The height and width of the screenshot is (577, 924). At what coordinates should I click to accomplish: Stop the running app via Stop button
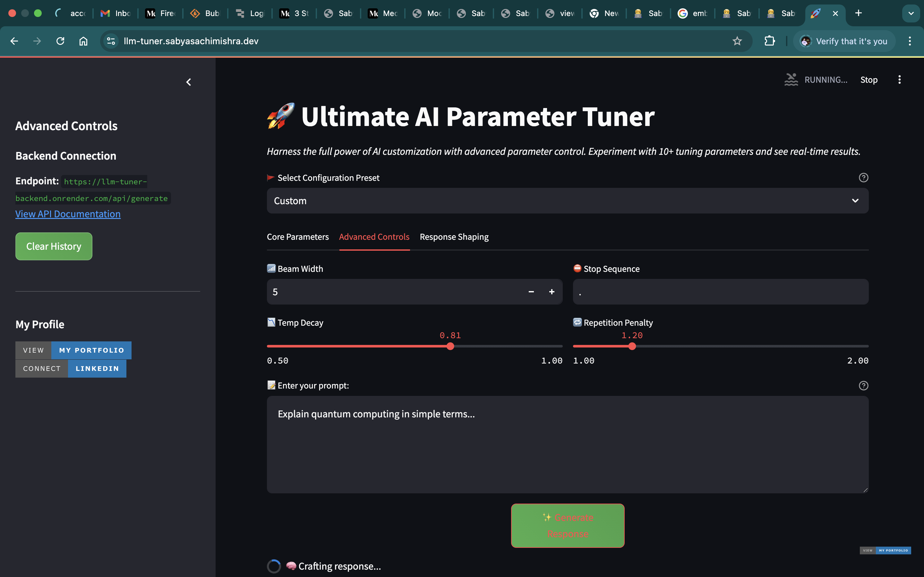click(x=868, y=80)
